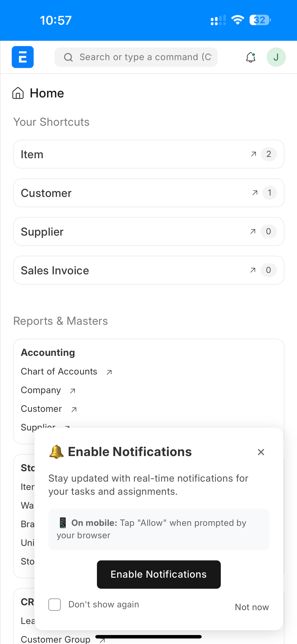297x644 pixels.
Task: Check the Don't show again checkbox
Action: 55,605
